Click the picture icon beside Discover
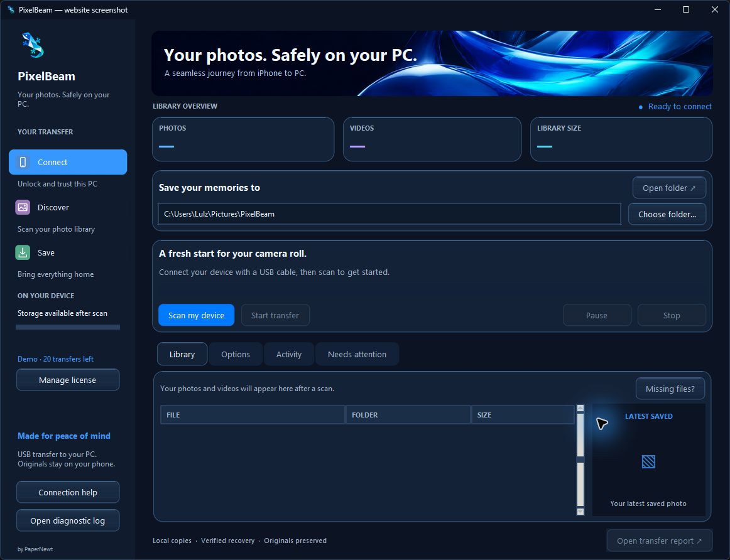The height and width of the screenshot is (560, 730). (23, 207)
